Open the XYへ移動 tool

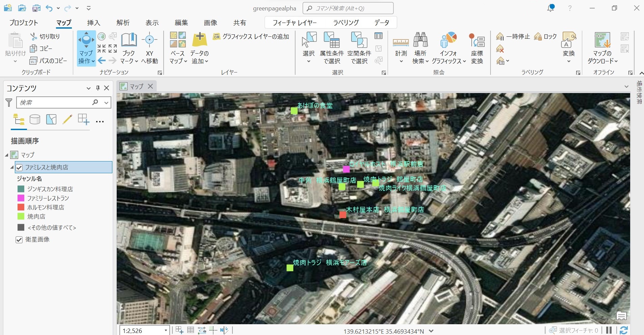149,48
